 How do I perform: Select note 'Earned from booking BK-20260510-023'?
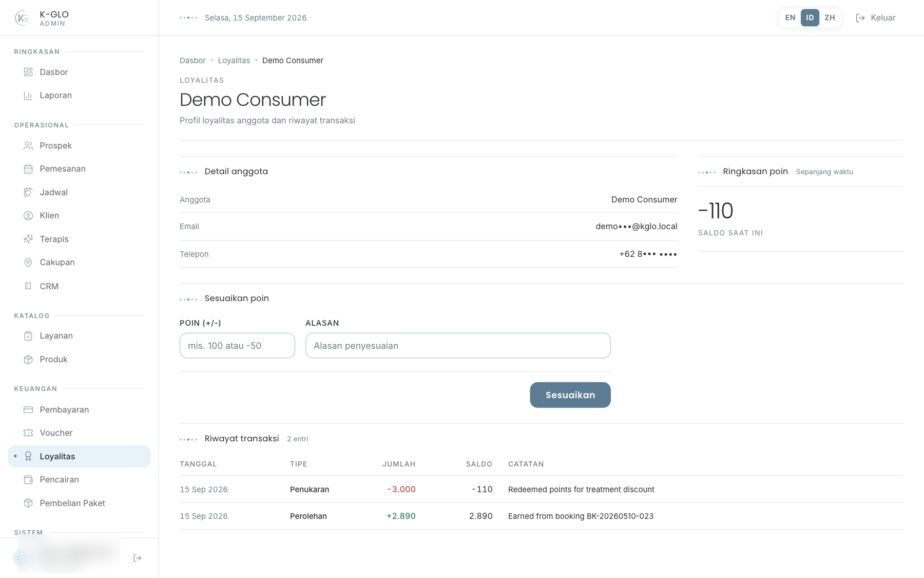(581, 516)
